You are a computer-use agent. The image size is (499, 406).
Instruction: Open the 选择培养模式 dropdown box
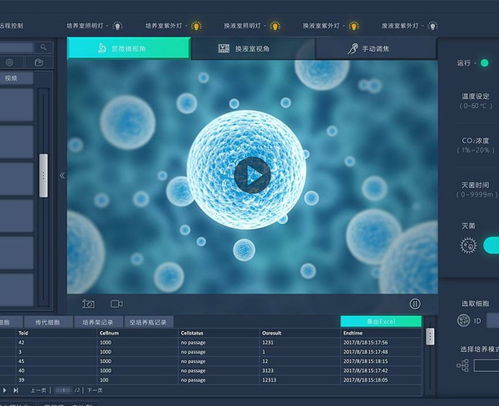tap(486, 366)
